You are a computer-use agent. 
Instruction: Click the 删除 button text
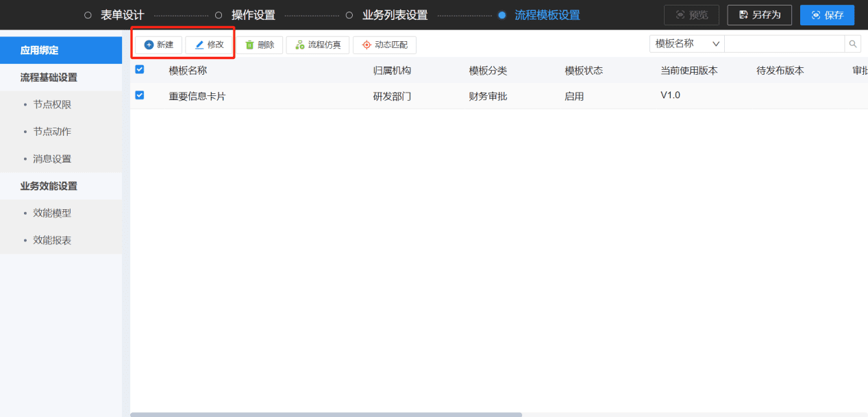click(x=266, y=45)
